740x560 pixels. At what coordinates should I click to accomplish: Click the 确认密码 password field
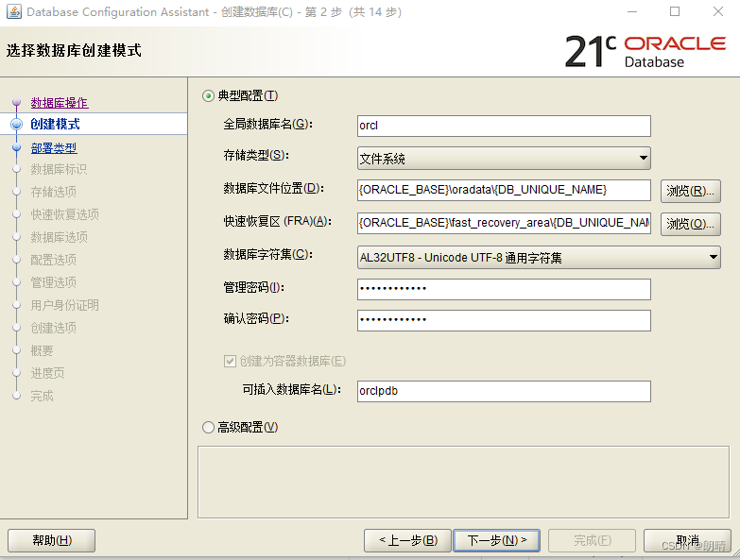click(504, 320)
